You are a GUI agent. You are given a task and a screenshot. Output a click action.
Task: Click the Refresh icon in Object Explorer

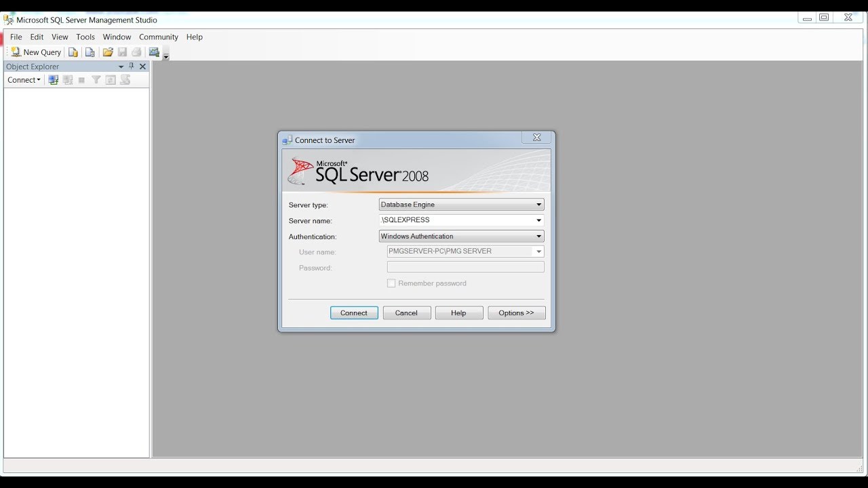pyautogui.click(x=111, y=80)
